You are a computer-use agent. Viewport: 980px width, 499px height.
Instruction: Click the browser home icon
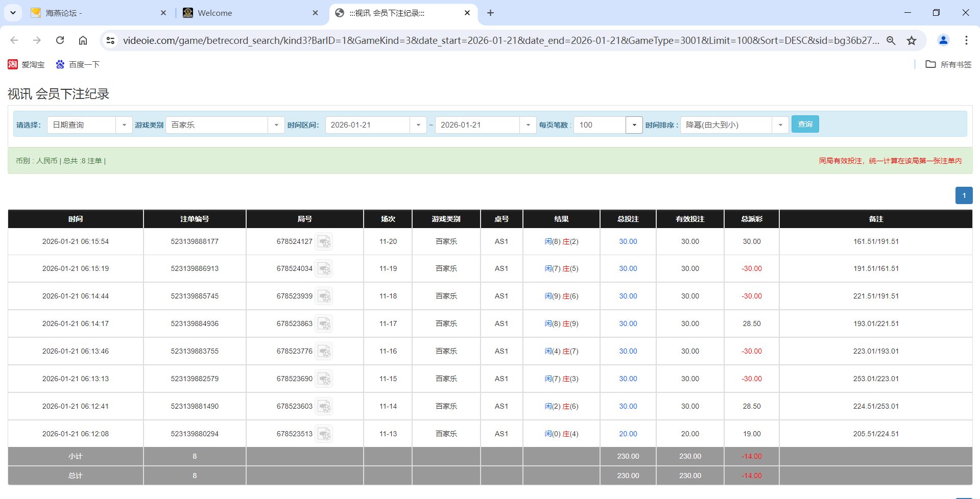point(83,40)
